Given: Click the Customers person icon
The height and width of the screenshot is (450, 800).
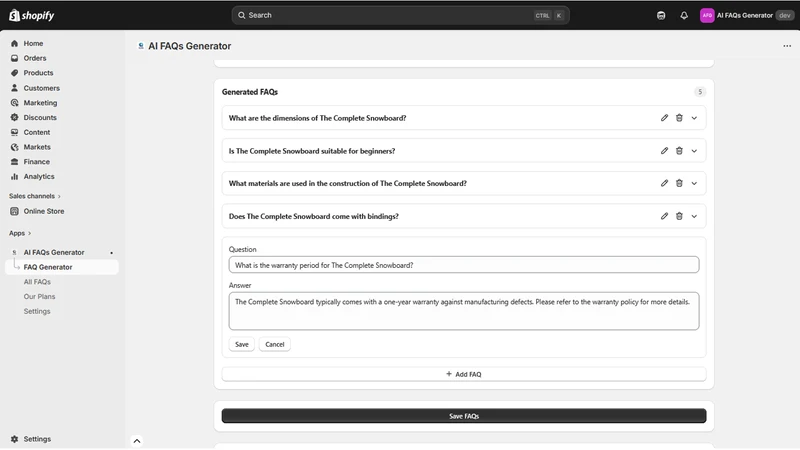Looking at the screenshot, I should pyautogui.click(x=14, y=88).
